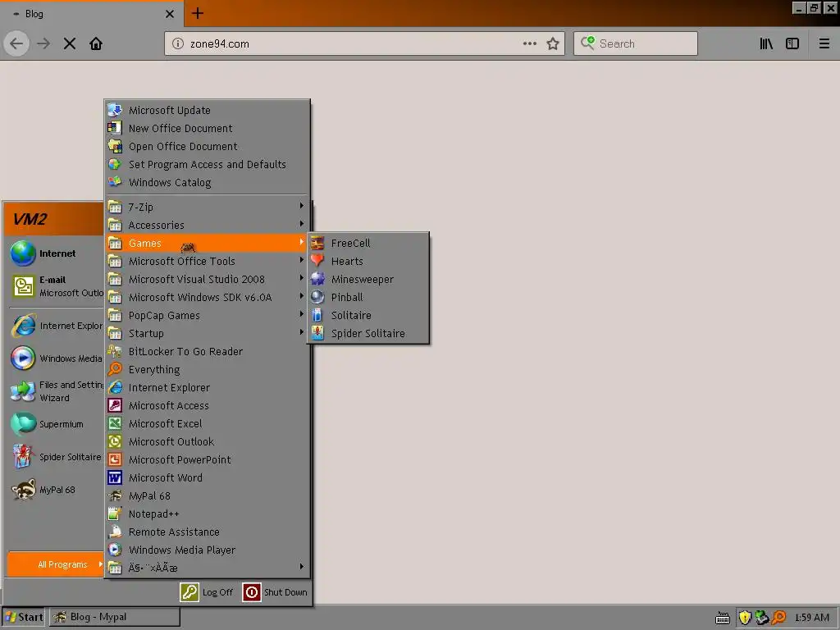Image resolution: width=840 pixels, height=630 pixels.
Task: Click the Pinball ball icon
Action: 317,297
